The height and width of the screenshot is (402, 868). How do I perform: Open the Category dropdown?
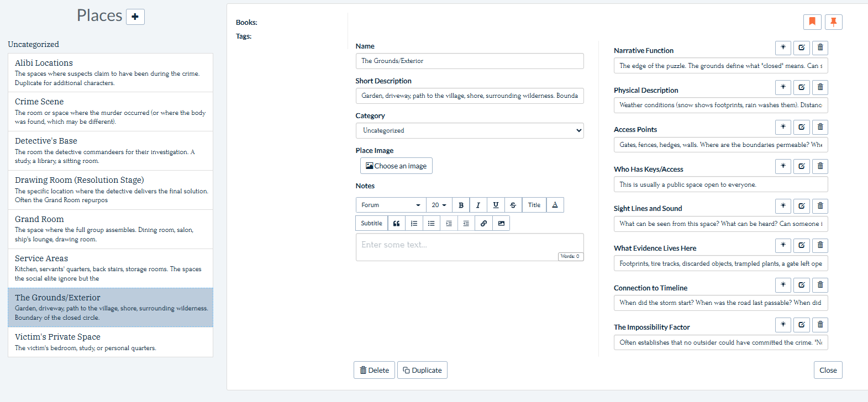469,130
